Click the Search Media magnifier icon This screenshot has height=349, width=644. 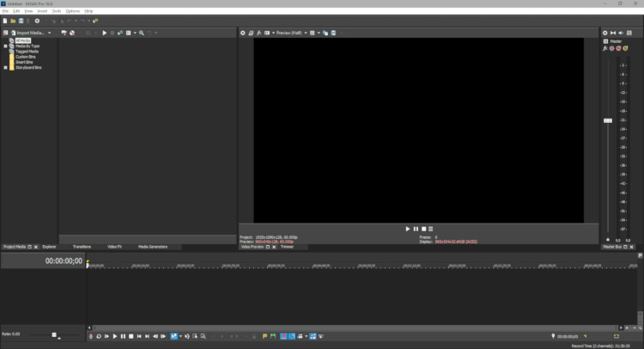pyautogui.click(x=142, y=33)
